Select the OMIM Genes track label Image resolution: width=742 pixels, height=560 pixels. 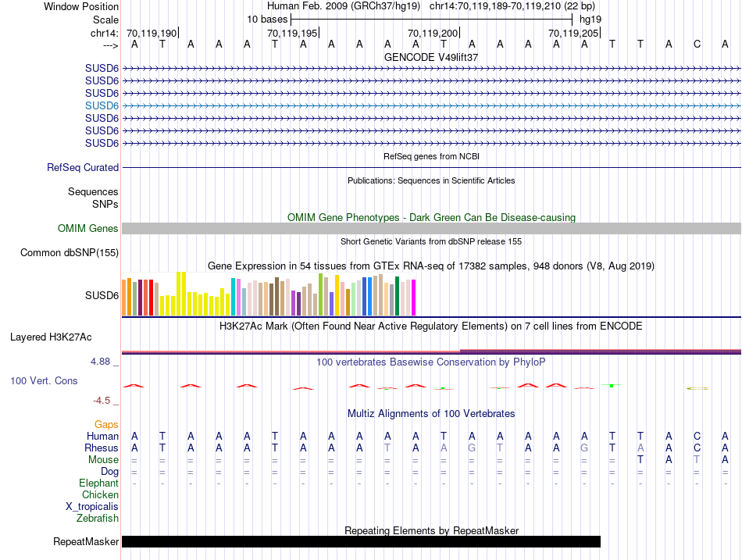[x=88, y=229]
